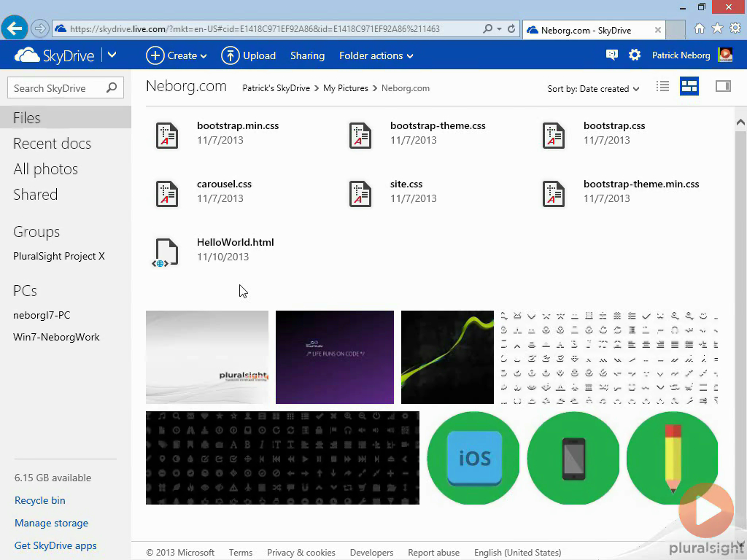
Task: Open the SkyDrive app switcher chevron
Action: (112, 55)
